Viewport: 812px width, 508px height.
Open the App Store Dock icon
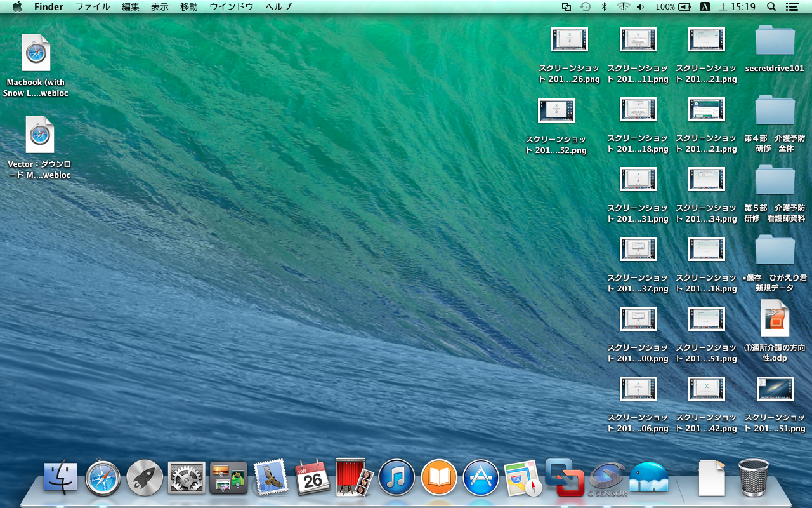[x=481, y=478]
